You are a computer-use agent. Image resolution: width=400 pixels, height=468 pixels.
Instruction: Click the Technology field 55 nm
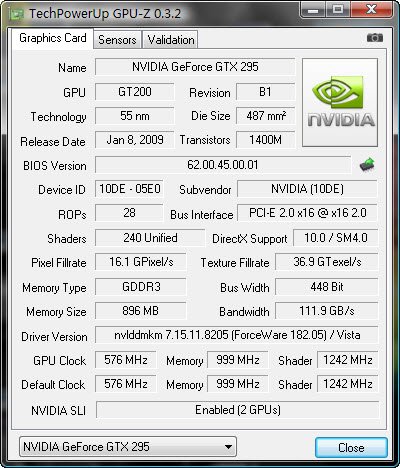(135, 116)
